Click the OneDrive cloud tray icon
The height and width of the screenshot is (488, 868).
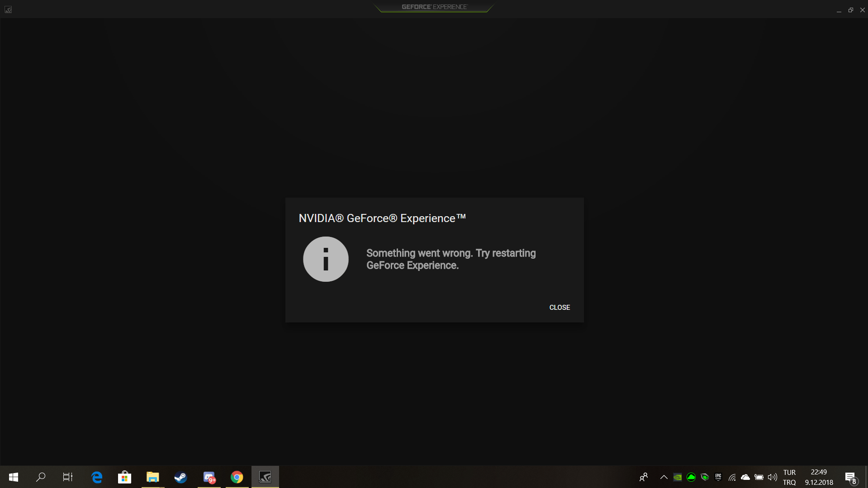pos(745,477)
